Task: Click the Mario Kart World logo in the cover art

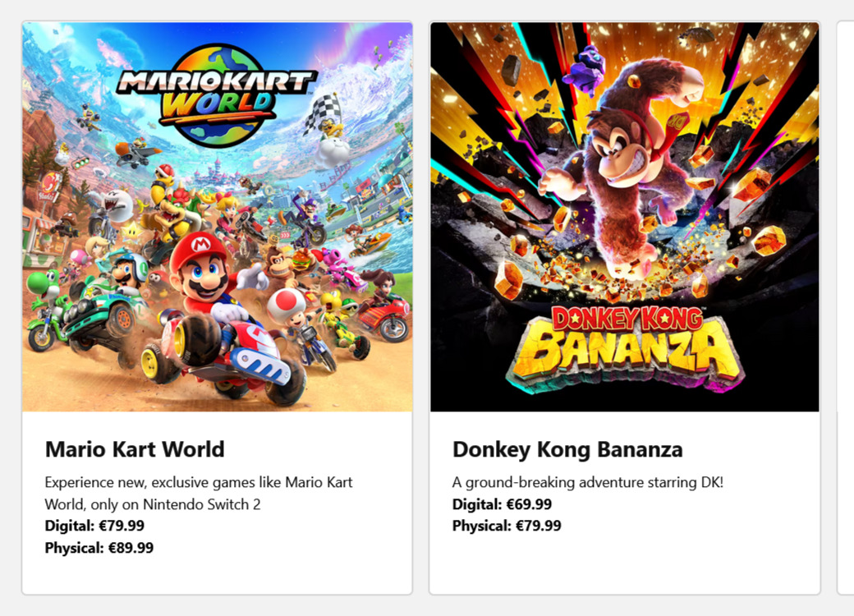Action: click(216, 94)
